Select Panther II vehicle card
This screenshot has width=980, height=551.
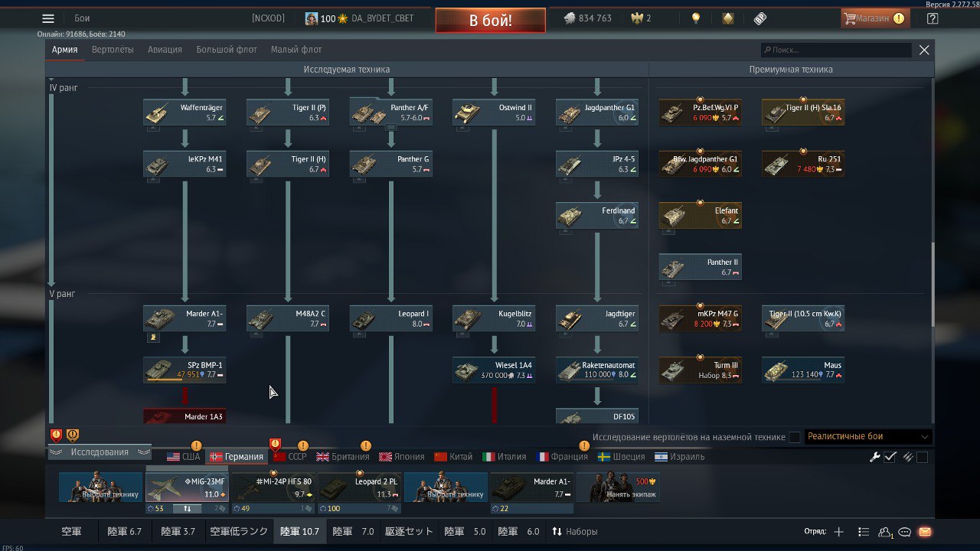[701, 267]
